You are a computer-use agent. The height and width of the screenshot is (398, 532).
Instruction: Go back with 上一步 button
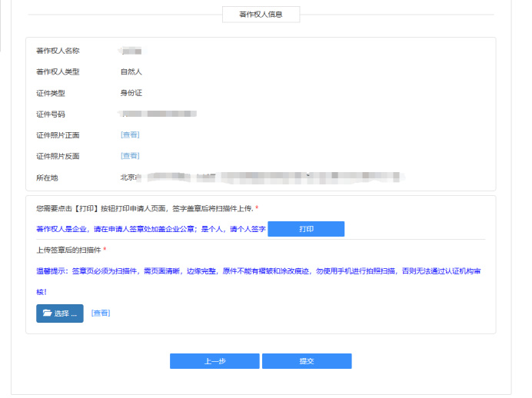214,361
